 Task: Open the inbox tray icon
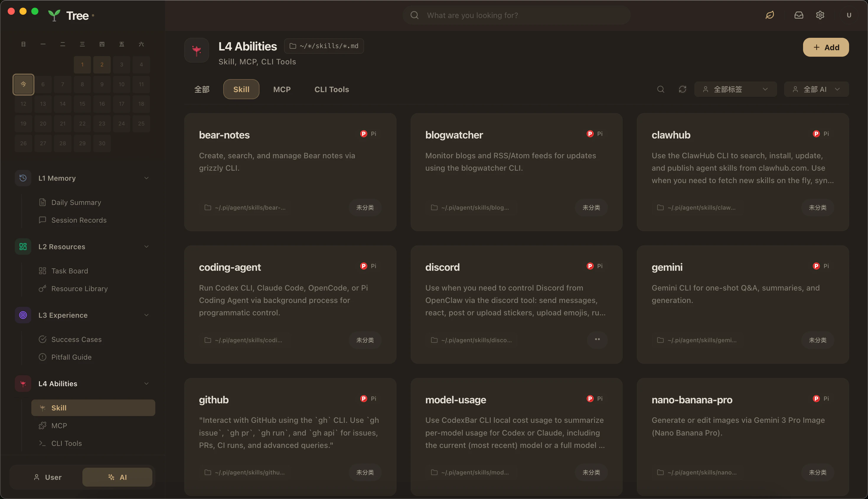(x=799, y=15)
